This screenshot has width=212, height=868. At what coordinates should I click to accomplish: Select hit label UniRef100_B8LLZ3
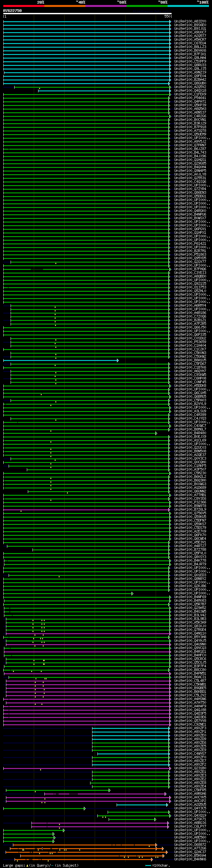pyautogui.click(x=190, y=47)
